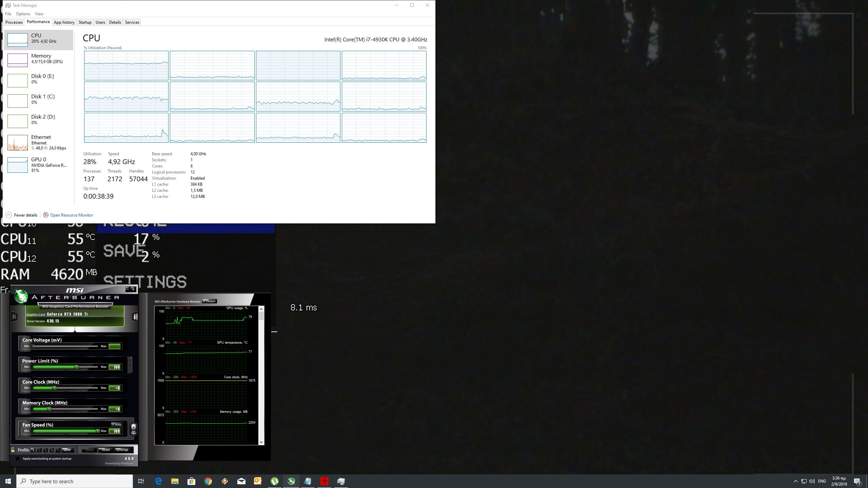This screenshot has width=868, height=488.
Task: Click the Afterburner info 'i' icon
Action: (x=135, y=317)
